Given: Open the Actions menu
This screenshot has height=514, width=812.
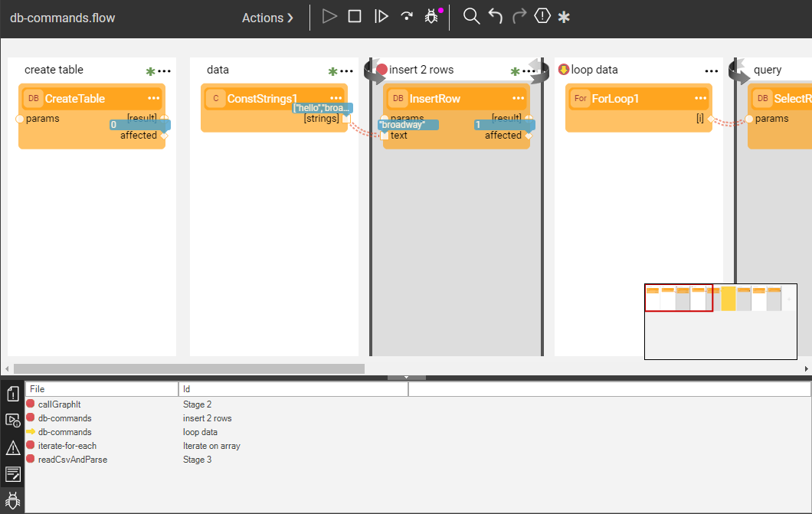Looking at the screenshot, I should pyautogui.click(x=267, y=18).
